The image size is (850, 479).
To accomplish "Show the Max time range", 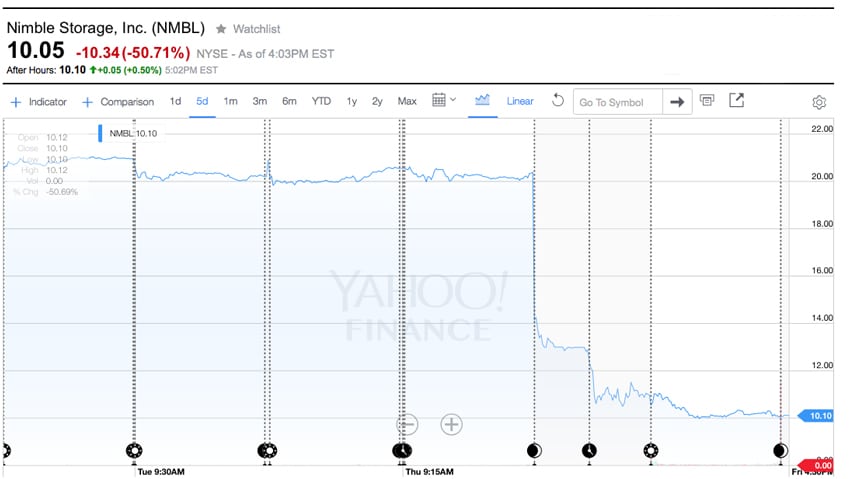I will click(407, 101).
